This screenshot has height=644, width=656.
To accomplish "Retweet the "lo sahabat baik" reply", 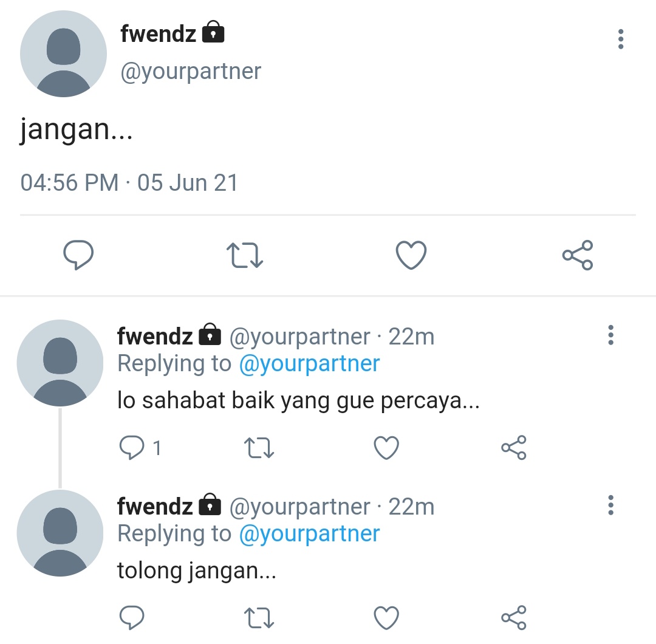I will coord(259,448).
